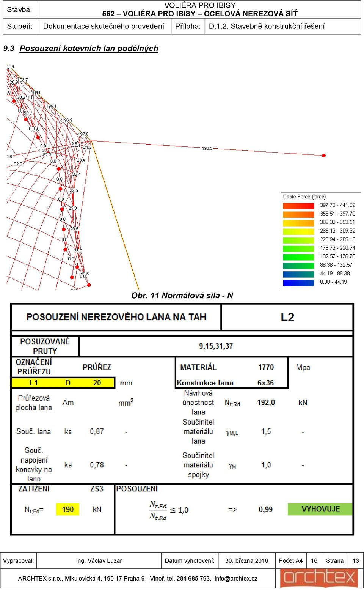Click the caption 'Obr. 11 Normálová síla - N'
The image size is (364, 590).
(182, 296)
